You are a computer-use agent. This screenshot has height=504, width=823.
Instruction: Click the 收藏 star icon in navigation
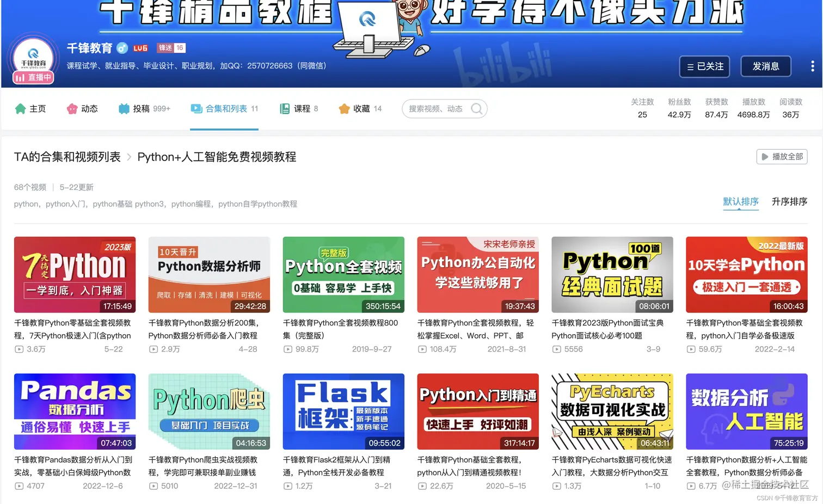(x=344, y=108)
